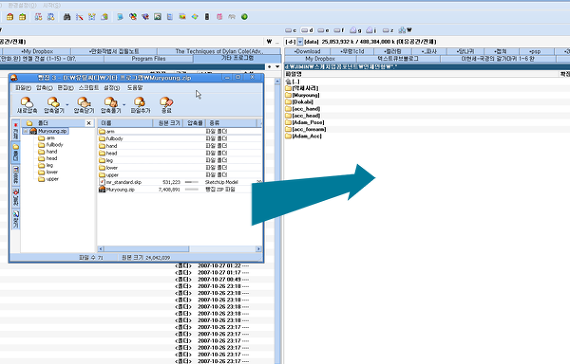
Task: Select the Muryoung.zip root in the folder tree
Action: click(49, 131)
